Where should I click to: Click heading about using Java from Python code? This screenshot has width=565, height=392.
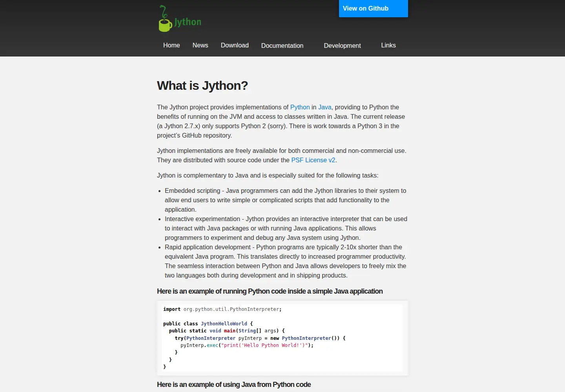coord(234,385)
